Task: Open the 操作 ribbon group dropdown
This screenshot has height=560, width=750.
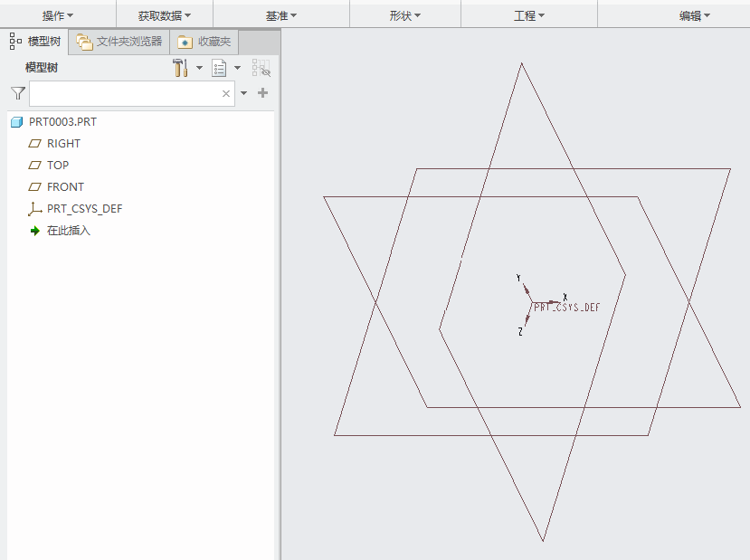Action: click(x=58, y=16)
